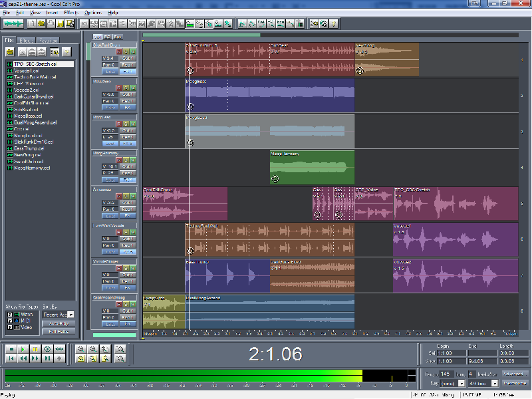532x399 pixels.
Task: Click the Fast Forward transport button
Action: (35, 358)
